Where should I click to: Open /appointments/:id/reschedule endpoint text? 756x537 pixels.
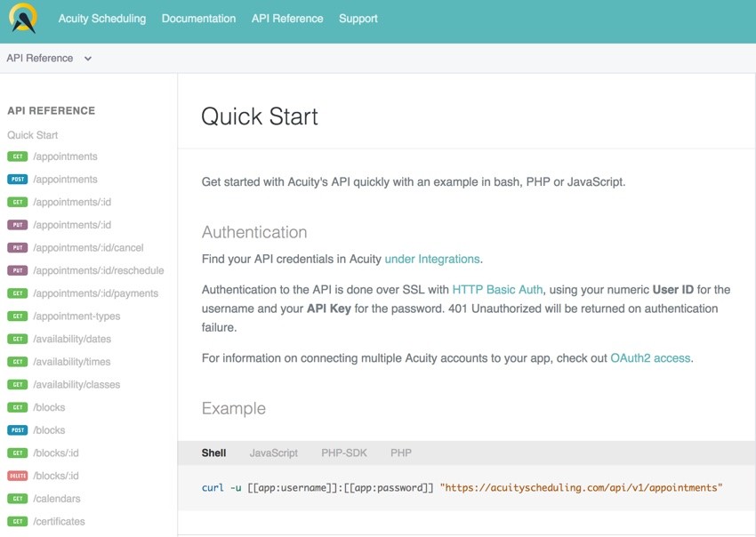99,270
